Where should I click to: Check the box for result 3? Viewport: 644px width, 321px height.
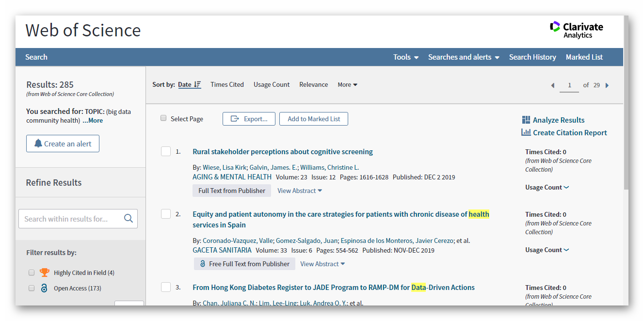(166, 287)
